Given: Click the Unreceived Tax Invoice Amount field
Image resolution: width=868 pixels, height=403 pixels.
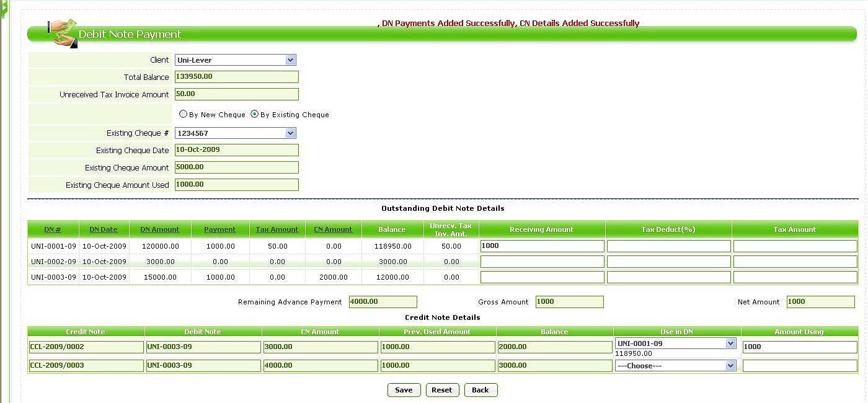Looking at the screenshot, I should pyautogui.click(x=237, y=94).
